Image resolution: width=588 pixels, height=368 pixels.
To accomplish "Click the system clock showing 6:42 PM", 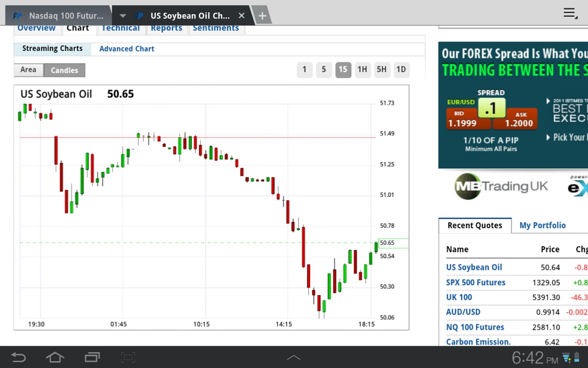I will click(x=535, y=358).
